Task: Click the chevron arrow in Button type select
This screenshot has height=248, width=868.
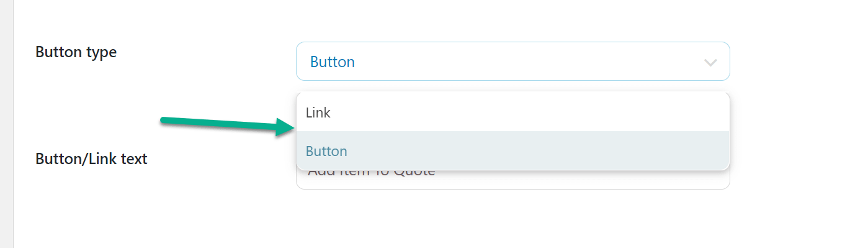Action: [710, 62]
